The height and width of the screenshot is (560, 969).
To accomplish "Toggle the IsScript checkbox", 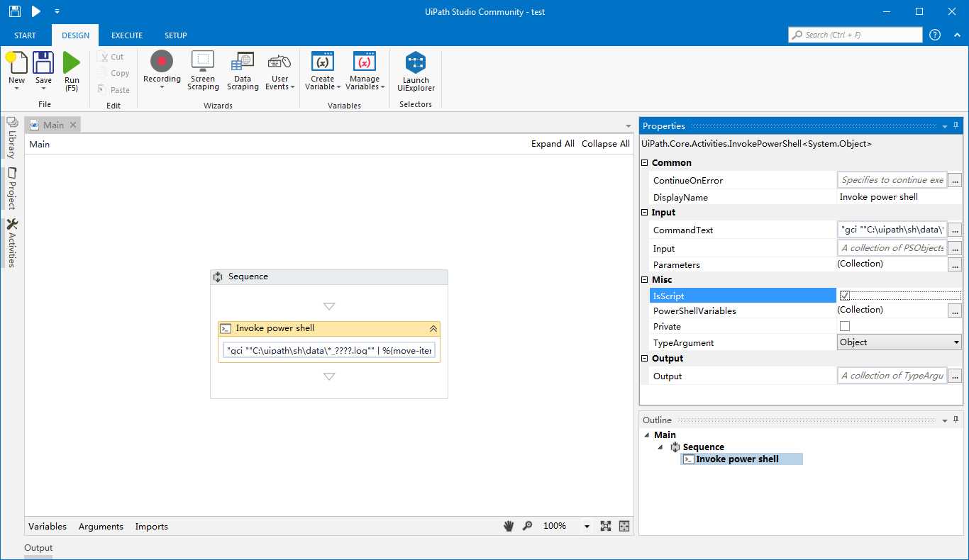I will tap(845, 296).
